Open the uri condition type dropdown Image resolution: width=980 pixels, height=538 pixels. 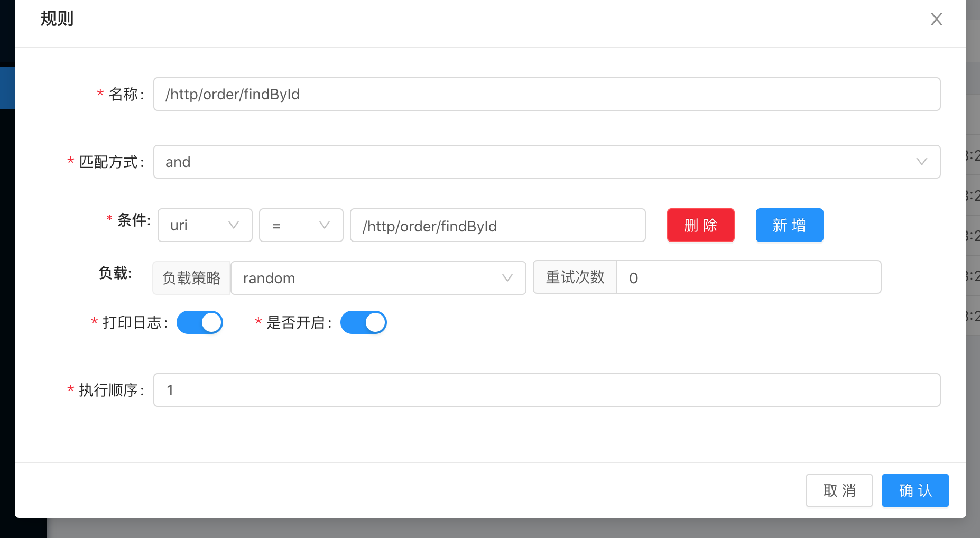click(205, 225)
